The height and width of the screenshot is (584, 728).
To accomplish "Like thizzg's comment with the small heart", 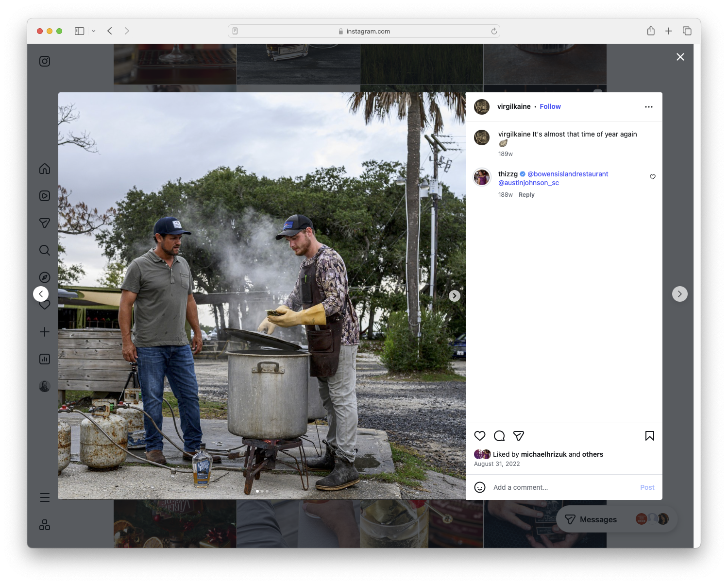I will point(652,177).
